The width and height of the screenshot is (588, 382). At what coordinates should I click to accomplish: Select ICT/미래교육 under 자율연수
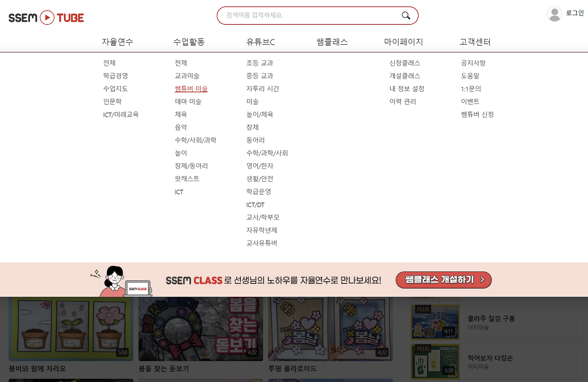(x=121, y=114)
